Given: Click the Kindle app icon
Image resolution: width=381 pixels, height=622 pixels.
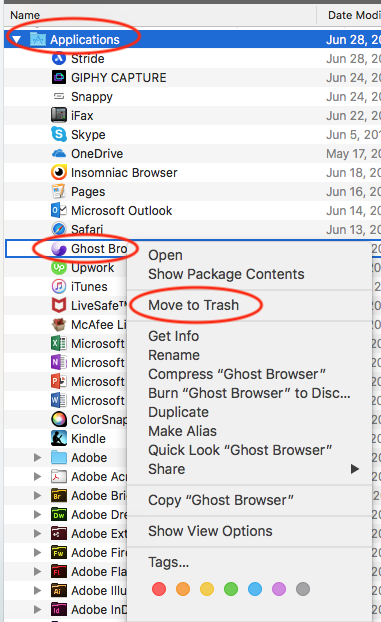Looking at the screenshot, I should pyautogui.click(x=59, y=438).
